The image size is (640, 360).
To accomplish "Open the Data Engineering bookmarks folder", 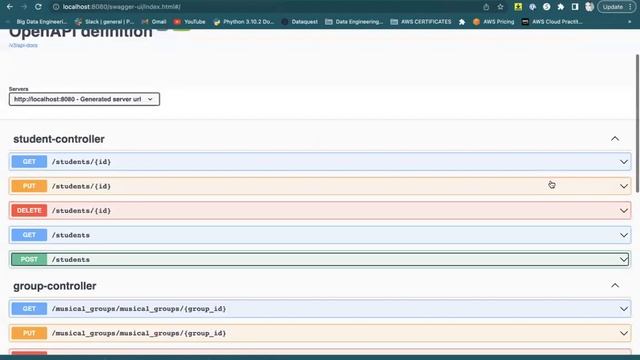I will click(x=354, y=22).
